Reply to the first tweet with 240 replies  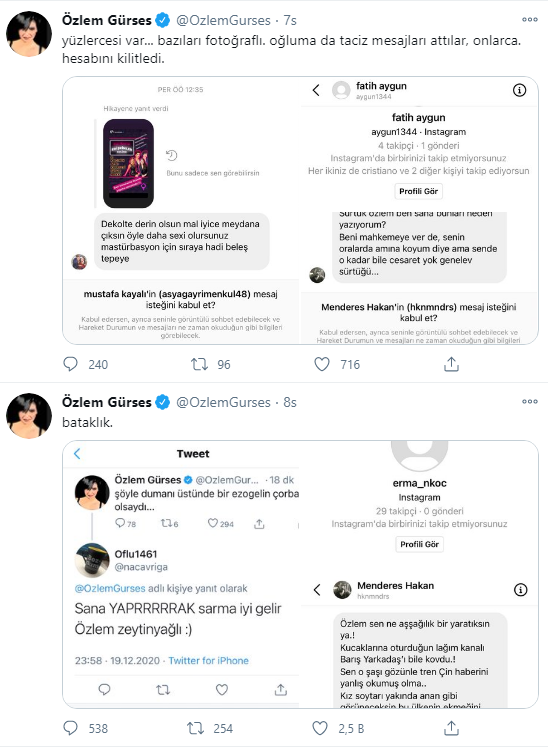click(71, 364)
